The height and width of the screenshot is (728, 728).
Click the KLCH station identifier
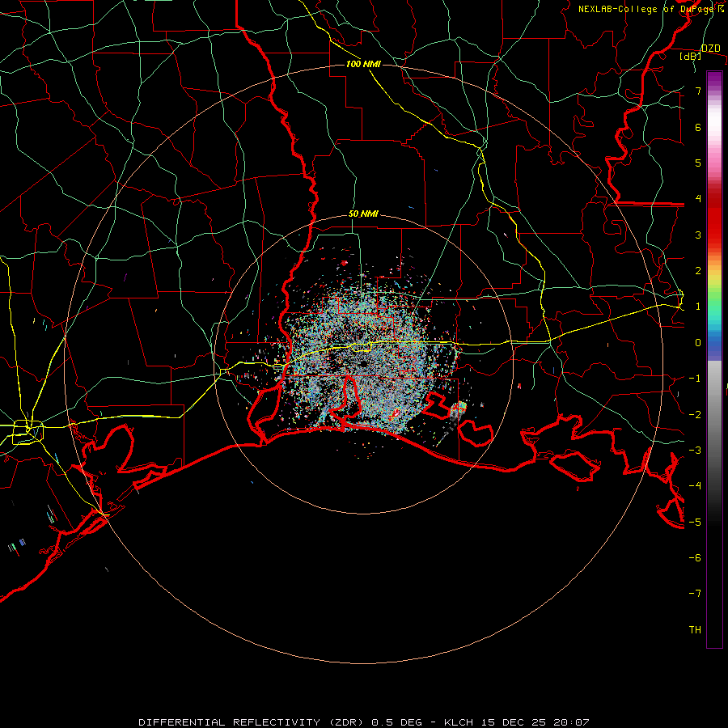click(x=459, y=722)
